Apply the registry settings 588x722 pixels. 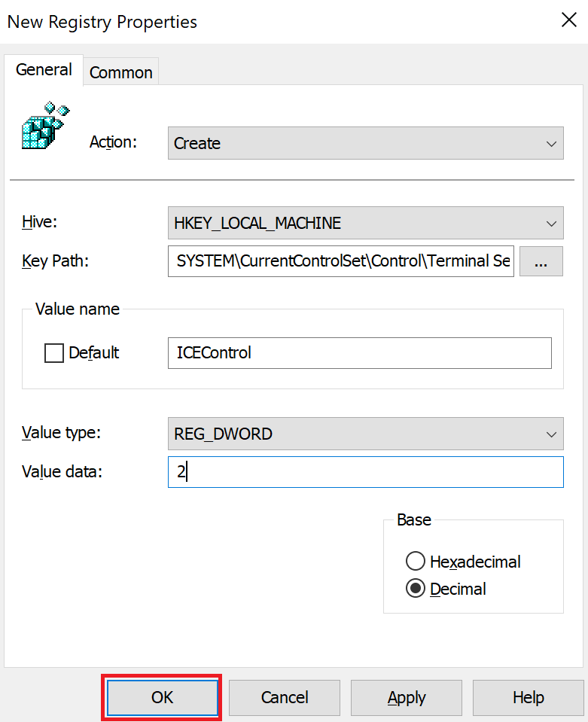click(407, 698)
